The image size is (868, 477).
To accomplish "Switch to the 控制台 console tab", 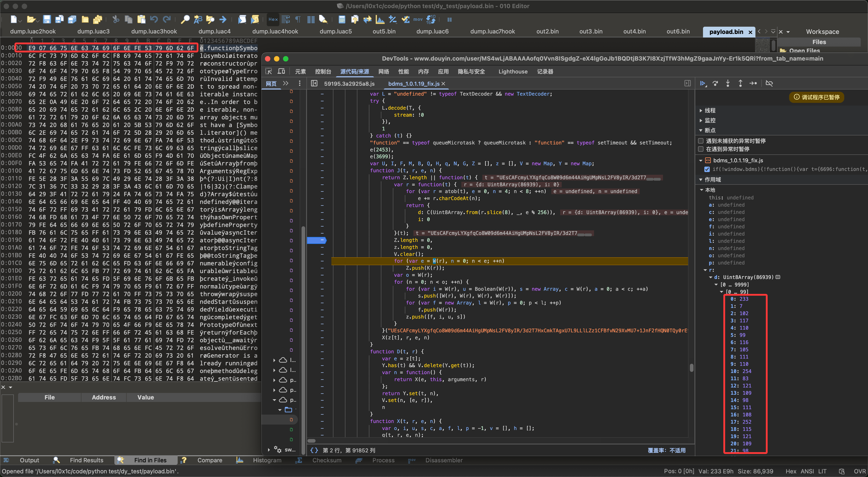I will [x=323, y=71].
